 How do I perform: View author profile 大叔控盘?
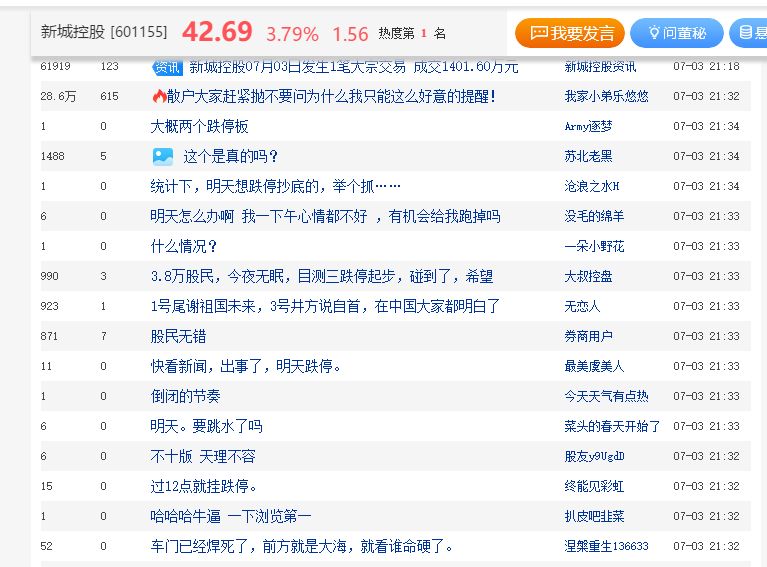[x=588, y=276]
